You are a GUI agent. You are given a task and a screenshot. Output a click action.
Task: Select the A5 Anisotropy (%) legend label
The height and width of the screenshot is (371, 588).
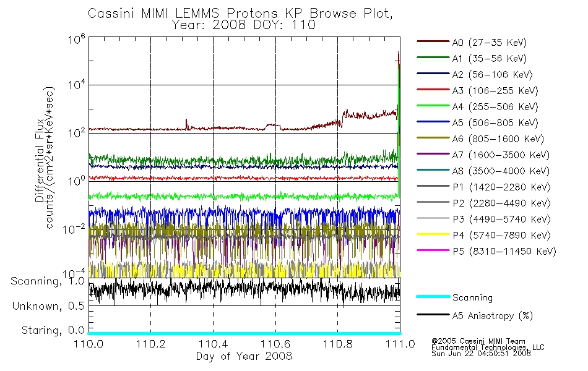click(x=493, y=316)
